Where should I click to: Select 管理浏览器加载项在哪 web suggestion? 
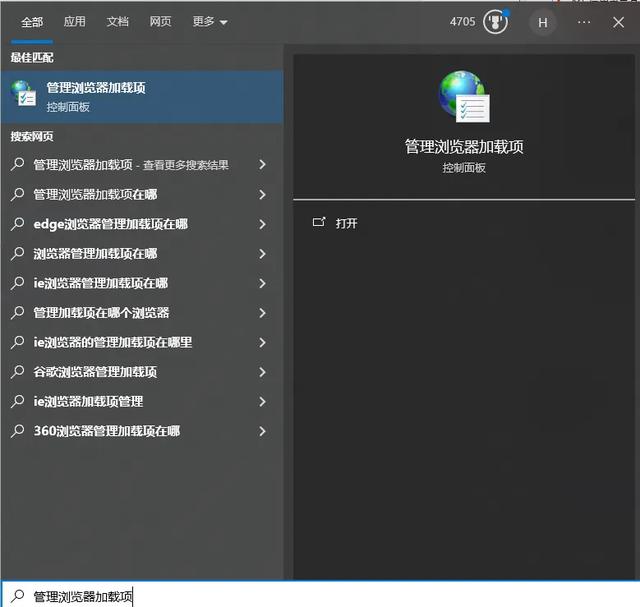point(142,194)
